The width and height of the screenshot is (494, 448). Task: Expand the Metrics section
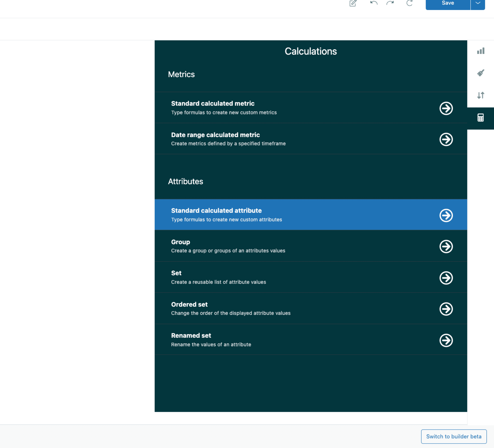(x=181, y=74)
